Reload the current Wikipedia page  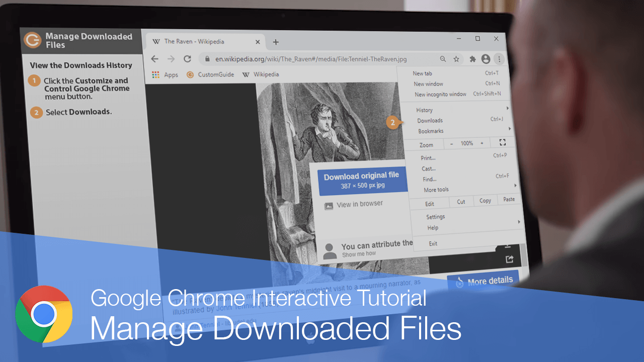tap(187, 59)
